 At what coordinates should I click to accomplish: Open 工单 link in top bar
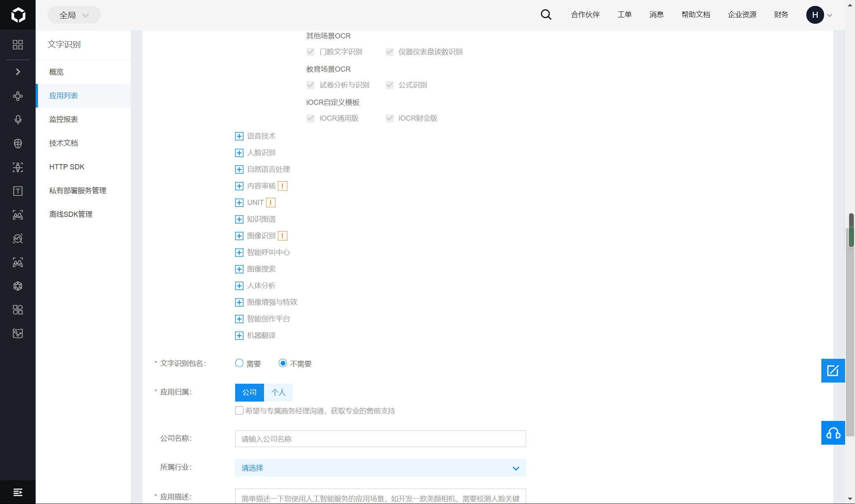click(625, 15)
